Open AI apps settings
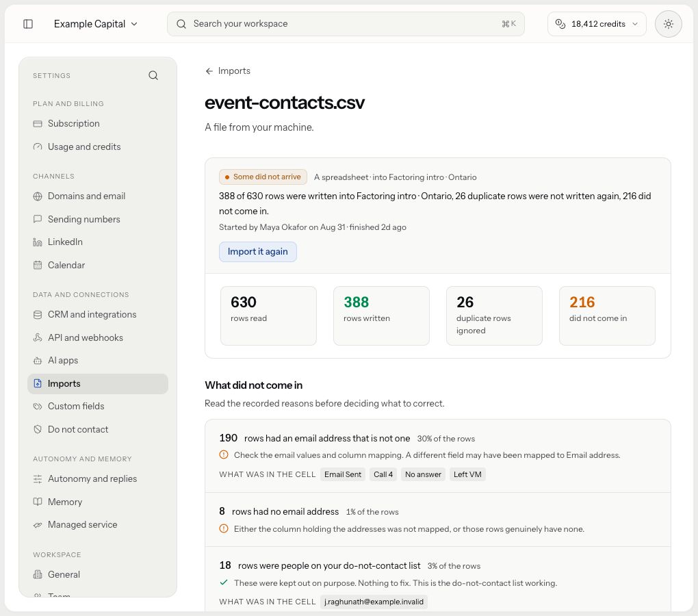This screenshot has height=616, width=698. click(98, 360)
